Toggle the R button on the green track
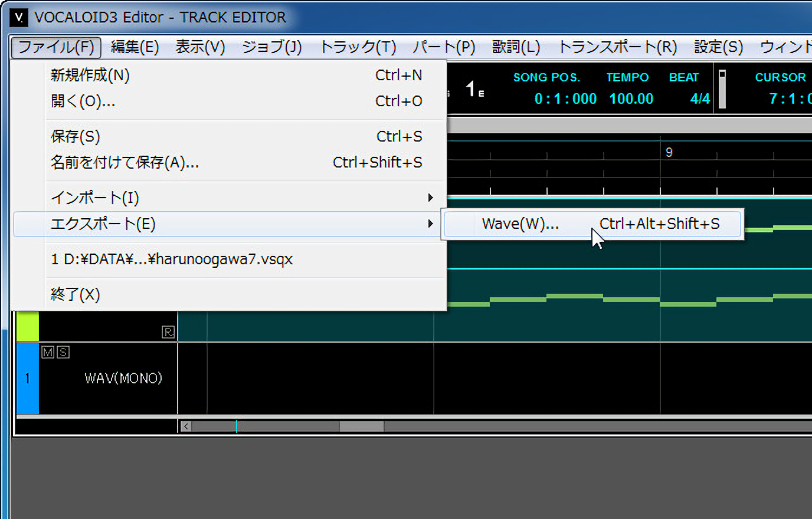This screenshot has height=519, width=812. pyautogui.click(x=168, y=332)
